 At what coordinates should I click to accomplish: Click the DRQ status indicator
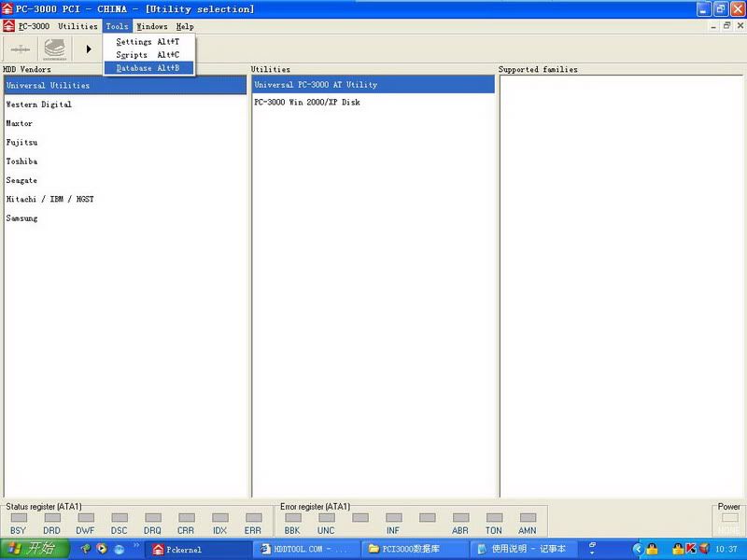[x=153, y=518]
